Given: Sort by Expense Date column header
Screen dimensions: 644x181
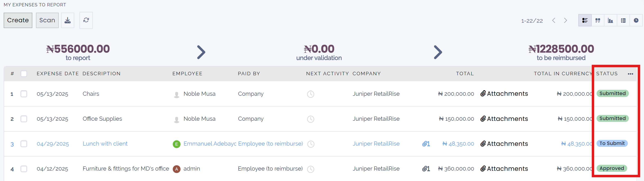Looking at the screenshot, I should [x=57, y=74].
